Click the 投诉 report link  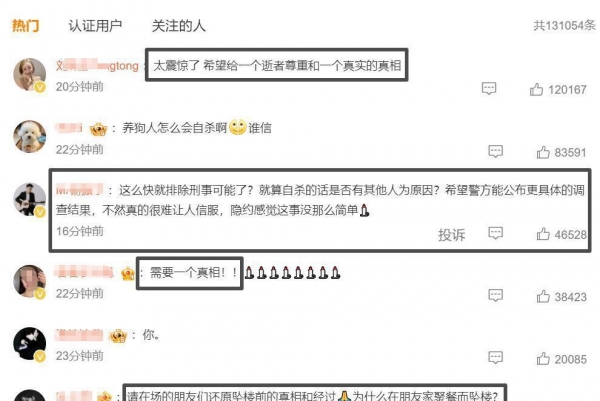(452, 235)
